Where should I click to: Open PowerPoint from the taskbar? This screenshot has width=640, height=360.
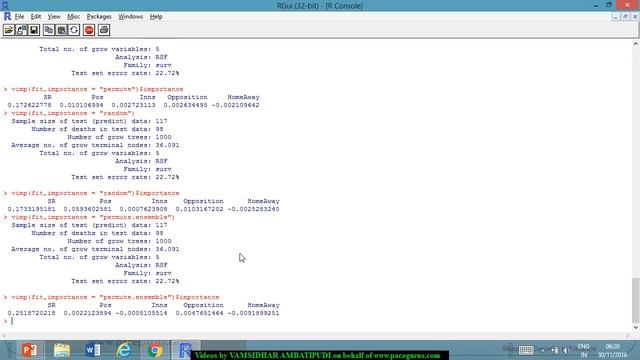click(x=29, y=350)
